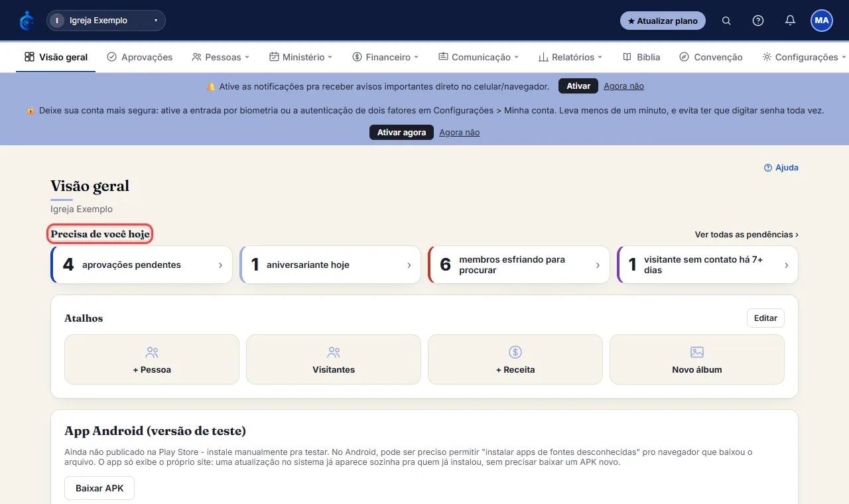Screen dimensions: 849x504
Task: Click the Precisa de você hoje heading
Action: [100, 234]
